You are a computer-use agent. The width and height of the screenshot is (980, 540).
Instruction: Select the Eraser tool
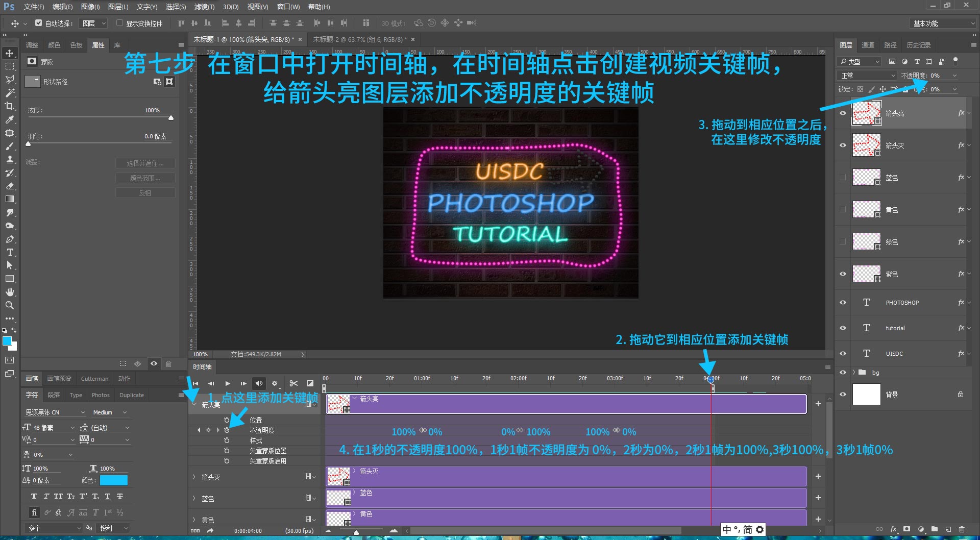tap(10, 186)
